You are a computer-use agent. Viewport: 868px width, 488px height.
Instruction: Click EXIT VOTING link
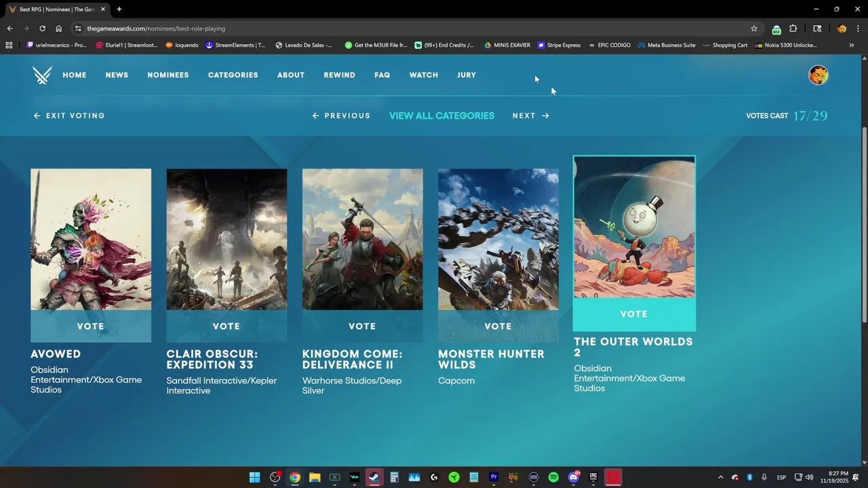[69, 116]
